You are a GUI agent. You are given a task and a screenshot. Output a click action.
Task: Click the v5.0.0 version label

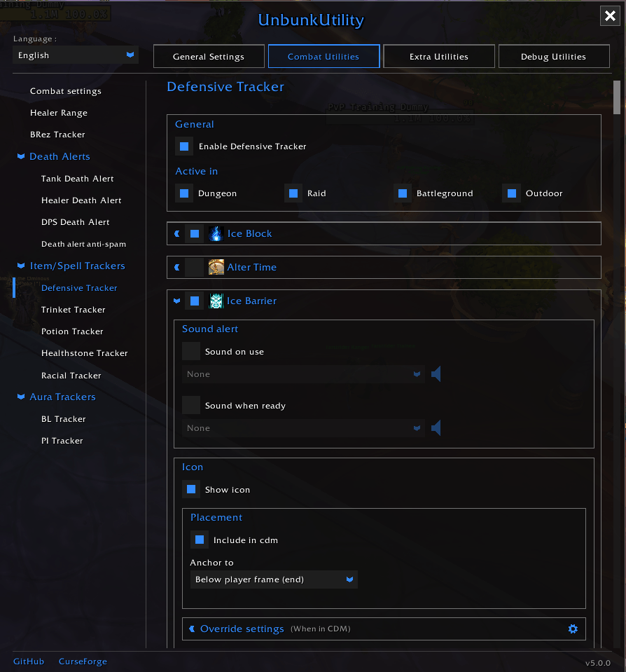598,663
